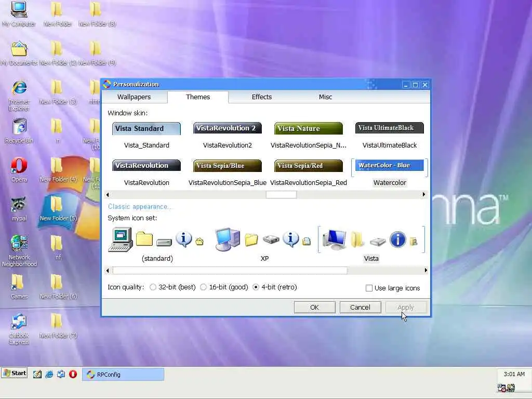
Task: Choose the VistaRevolution 2 window skin
Action: [228, 136]
